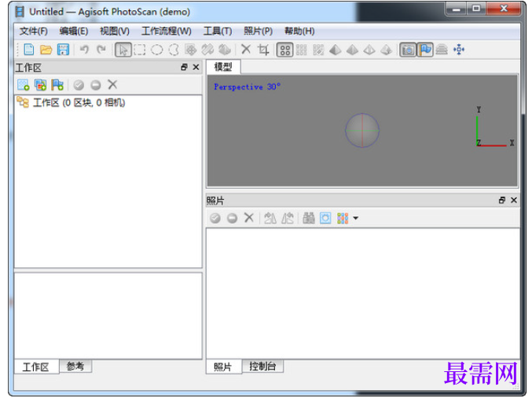Image resolution: width=532 pixels, height=398 pixels.
Task: Choose Rectangle selection tool
Action: click(x=140, y=50)
